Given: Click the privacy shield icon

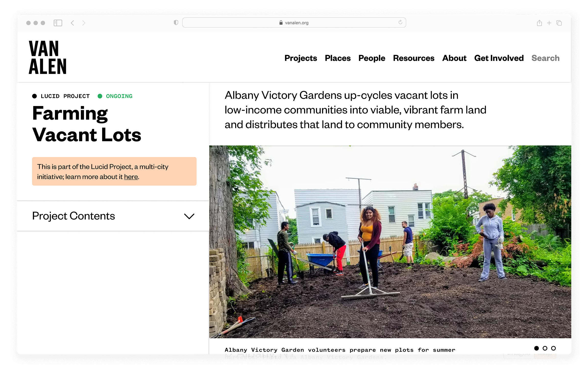Looking at the screenshot, I should [x=176, y=23].
